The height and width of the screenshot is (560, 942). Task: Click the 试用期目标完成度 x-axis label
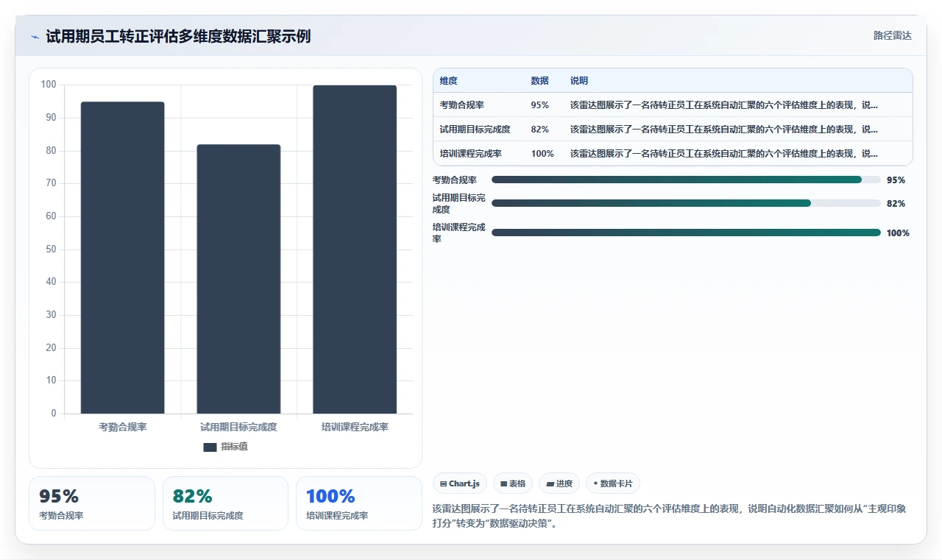238,427
